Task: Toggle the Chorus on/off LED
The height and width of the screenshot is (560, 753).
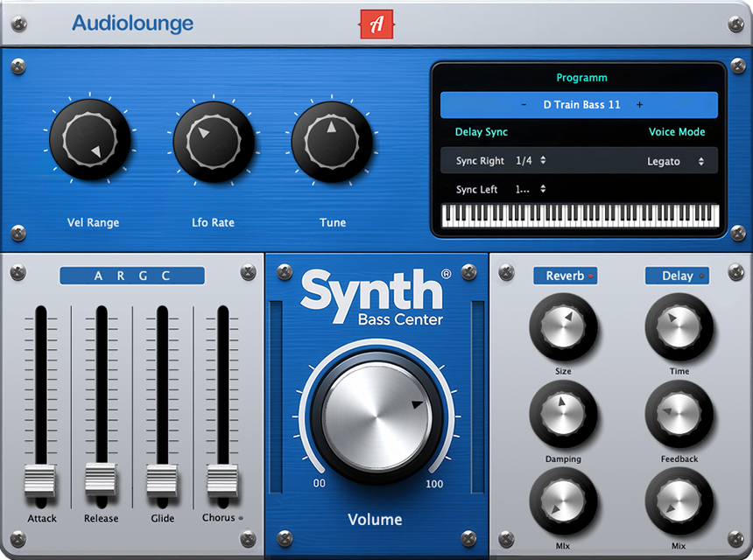Action: (241, 518)
